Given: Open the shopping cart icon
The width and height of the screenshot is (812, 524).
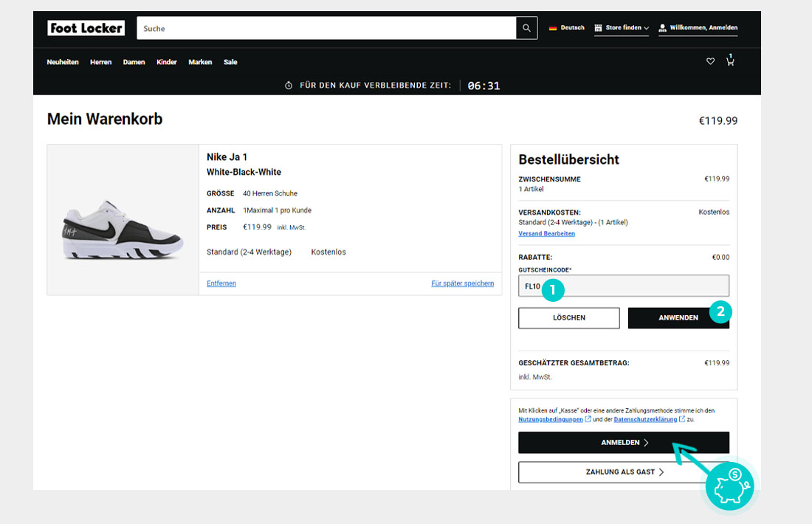Looking at the screenshot, I should click(x=730, y=60).
